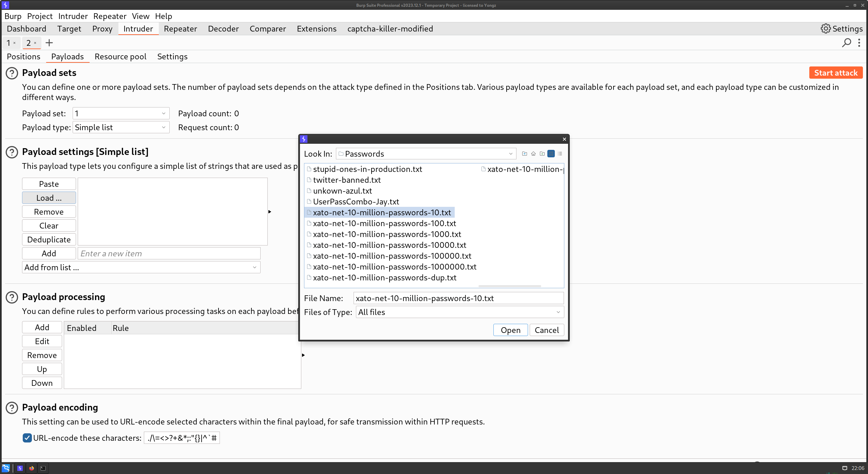This screenshot has height=474, width=868.
Task: Close Intruder tab 1
Action: pyautogui.click(x=15, y=43)
